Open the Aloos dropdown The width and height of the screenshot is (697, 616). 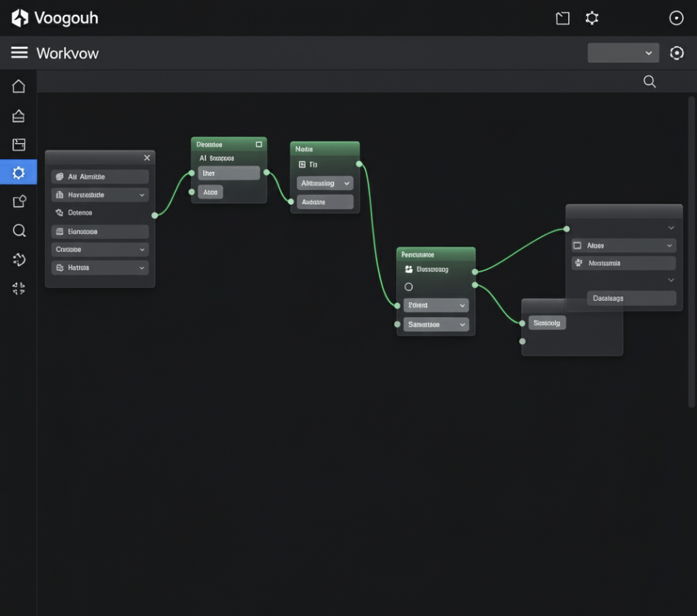click(624, 246)
